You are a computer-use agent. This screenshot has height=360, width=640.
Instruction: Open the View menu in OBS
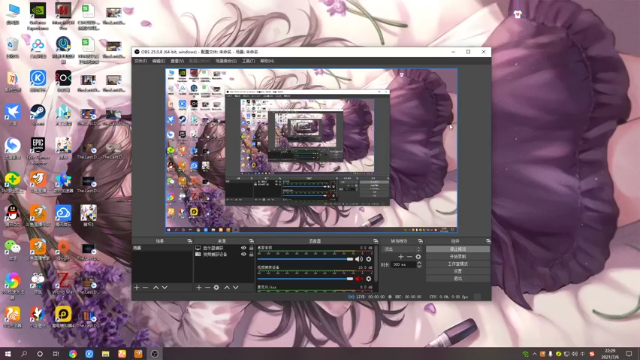(x=177, y=61)
